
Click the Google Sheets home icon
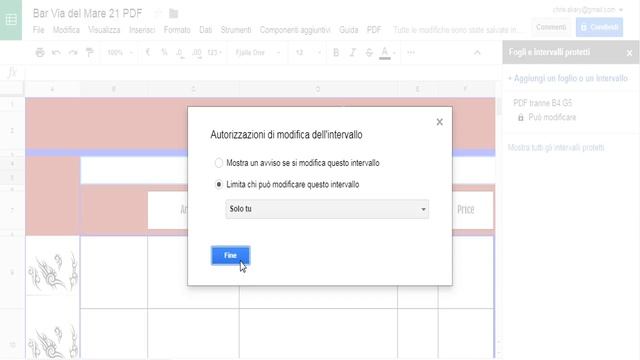point(11,20)
